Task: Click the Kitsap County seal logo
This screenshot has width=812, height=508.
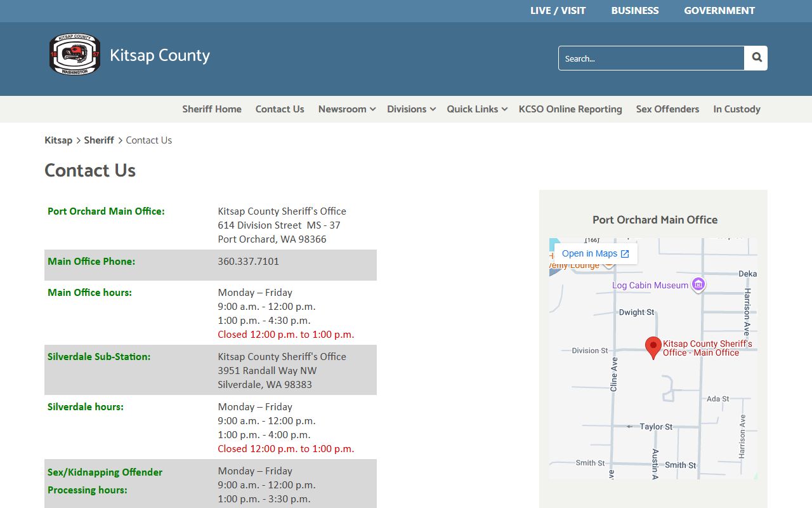Action: pos(75,55)
